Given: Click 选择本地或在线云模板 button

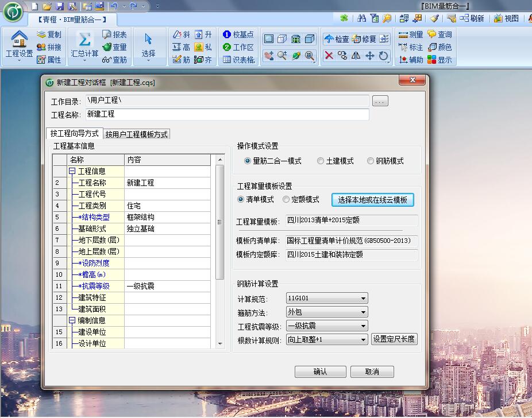Looking at the screenshot, I should tap(372, 200).
